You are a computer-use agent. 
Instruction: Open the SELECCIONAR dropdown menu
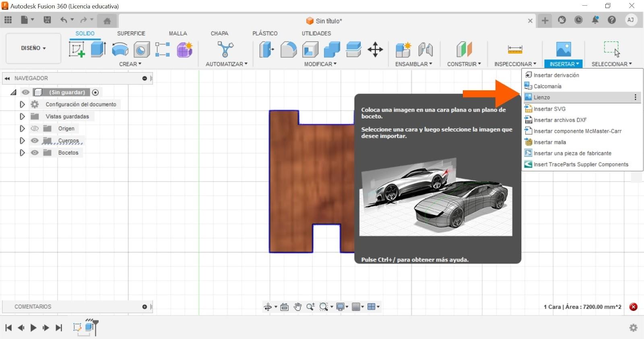(x=611, y=64)
